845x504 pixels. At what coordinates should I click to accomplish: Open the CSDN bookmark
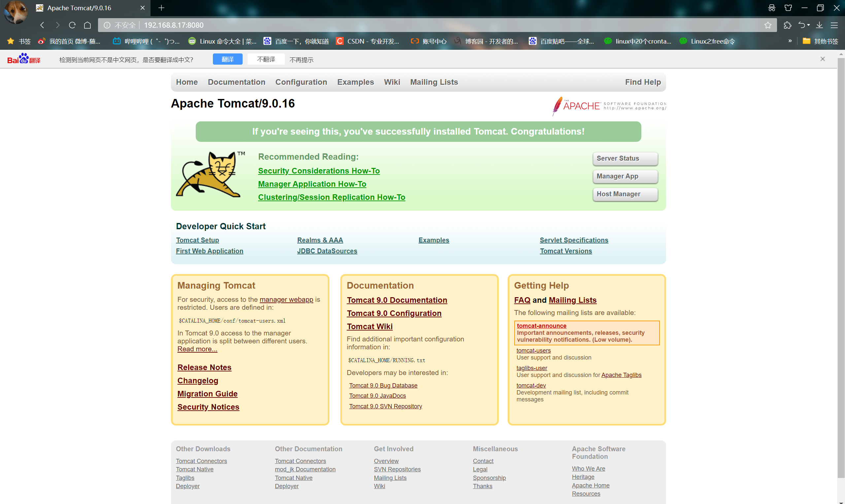point(367,42)
